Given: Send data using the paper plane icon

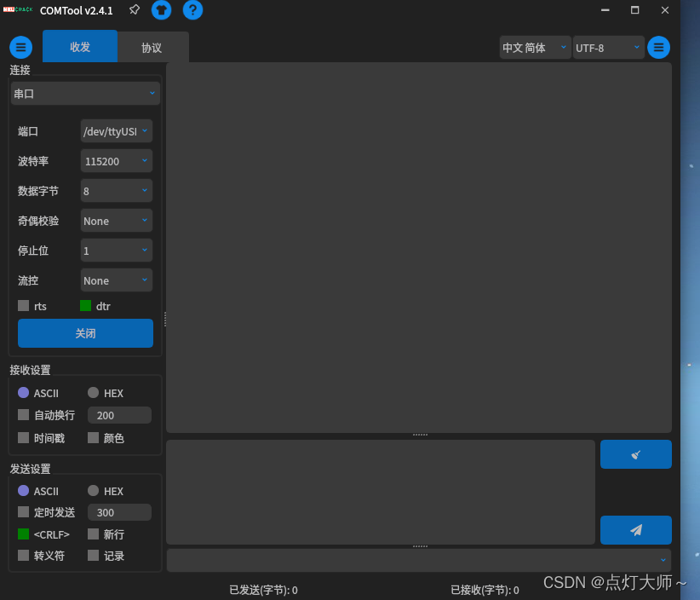Looking at the screenshot, I should (x=635, y=530).
